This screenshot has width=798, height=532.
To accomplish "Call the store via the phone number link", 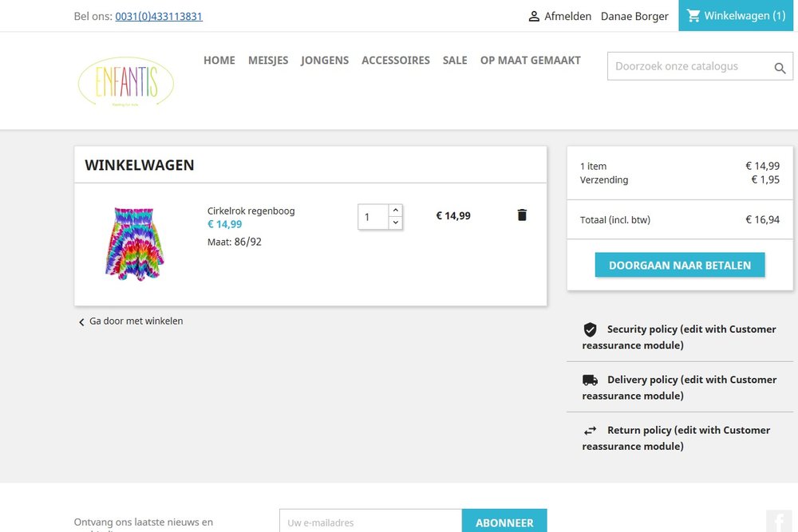I will [x=158, y=15].
